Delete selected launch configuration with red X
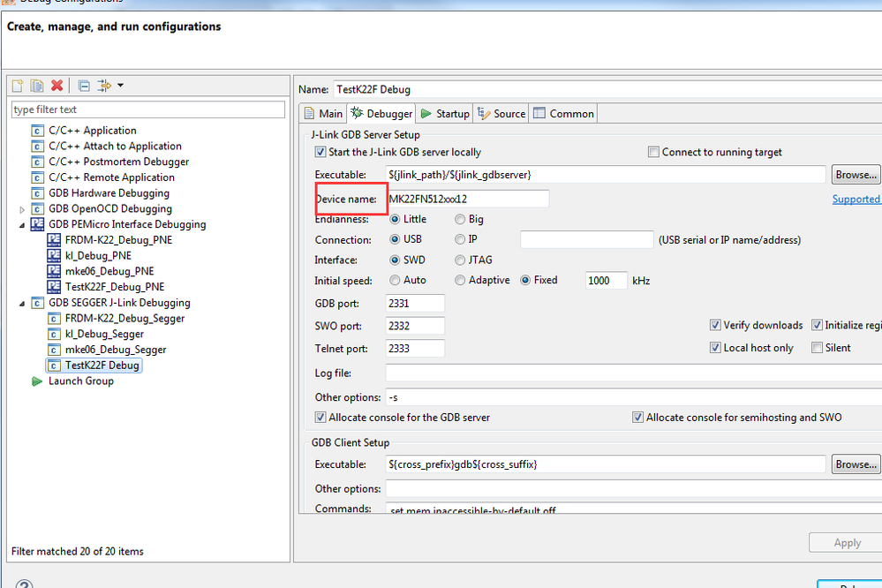The height and width of the screenshot is (588, 882). point(57,86)
